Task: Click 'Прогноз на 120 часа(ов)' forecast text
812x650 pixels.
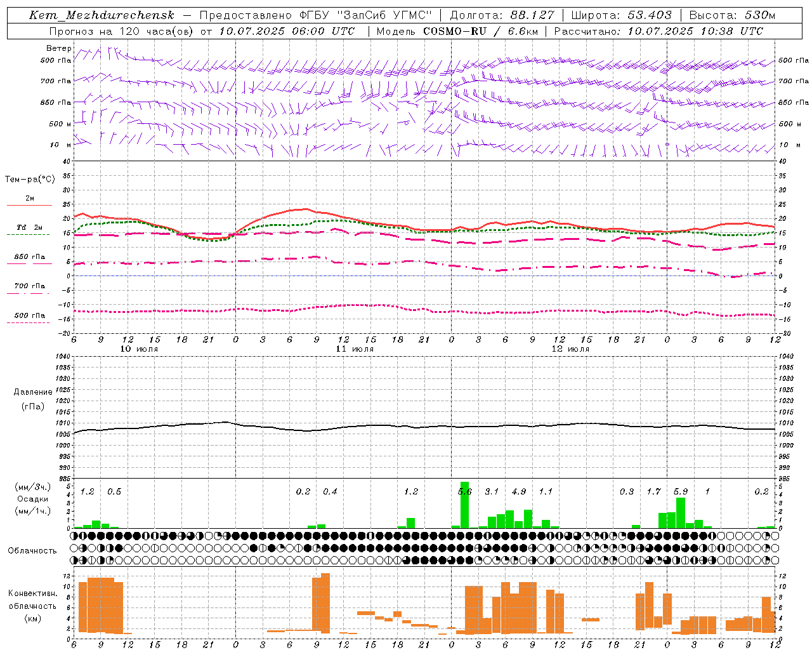Action: pos(122,31)
